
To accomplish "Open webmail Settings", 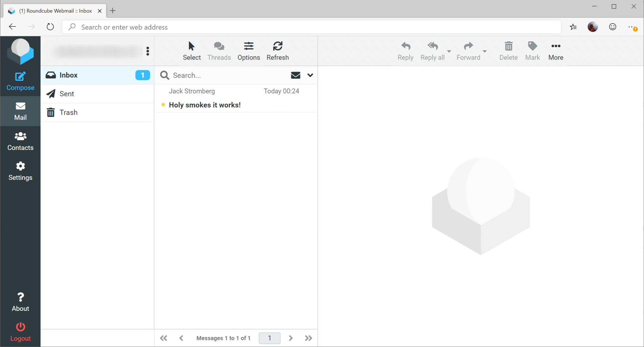I will point(20,171).
